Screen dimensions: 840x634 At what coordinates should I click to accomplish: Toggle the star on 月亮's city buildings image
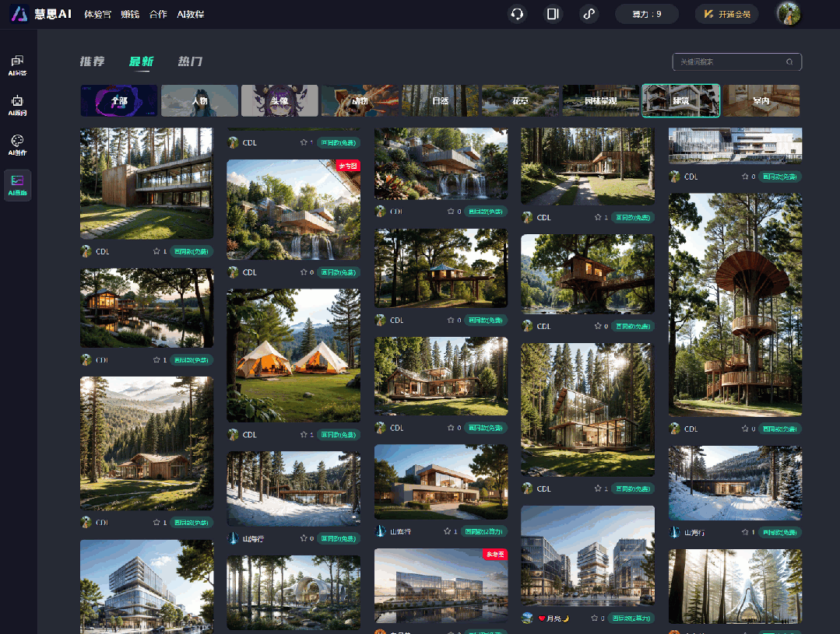click(x=593, y=618)
